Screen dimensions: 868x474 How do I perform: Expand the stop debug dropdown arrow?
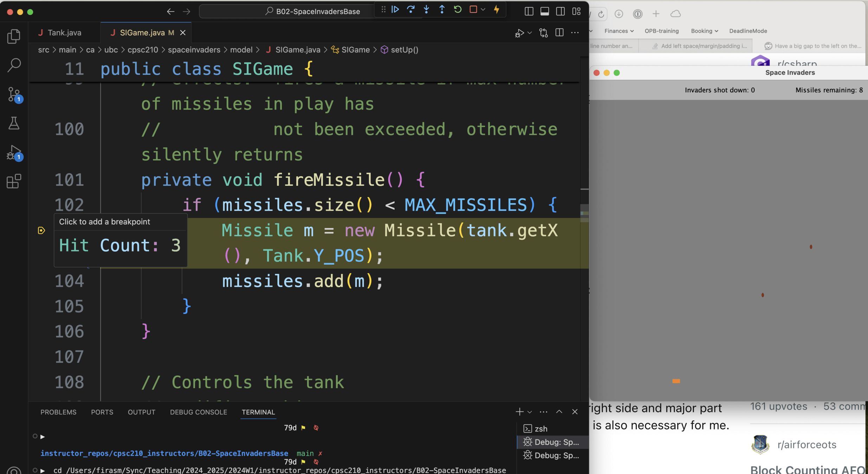tap(483, 9)
